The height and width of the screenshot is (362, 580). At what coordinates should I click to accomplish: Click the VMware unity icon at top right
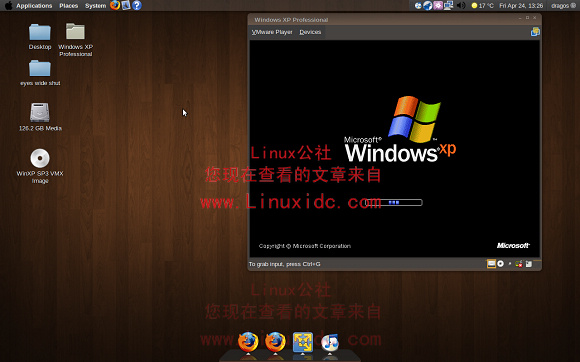coord(535,32)
